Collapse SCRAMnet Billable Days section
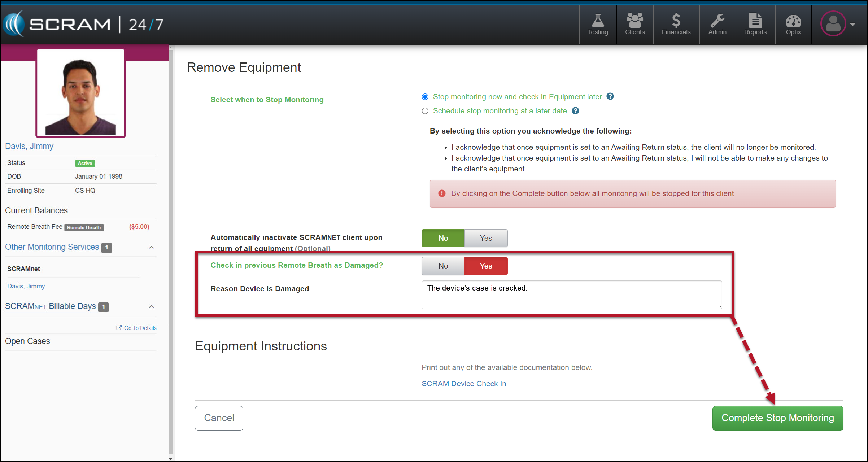The height and width of the screenshot is (462, 868). tap(152, 306)
